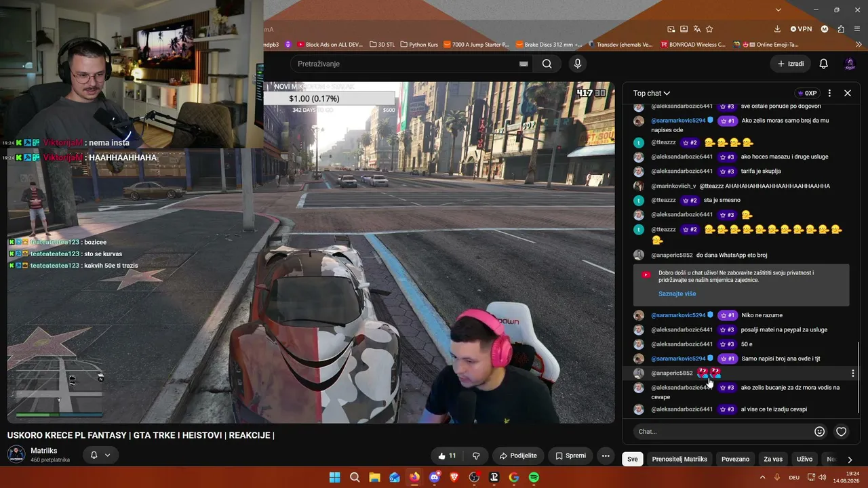The image size is (868, 488).
Task: Show next video filter chips arrow
Action: click(x=849, y=460)
